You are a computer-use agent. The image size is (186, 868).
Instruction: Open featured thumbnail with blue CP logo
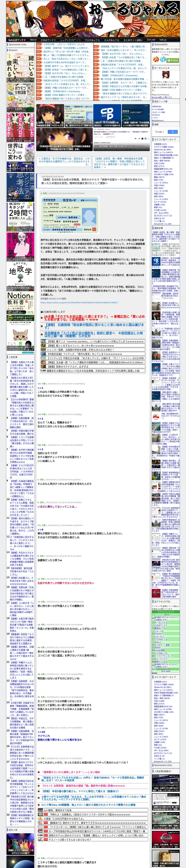[107, 115]
